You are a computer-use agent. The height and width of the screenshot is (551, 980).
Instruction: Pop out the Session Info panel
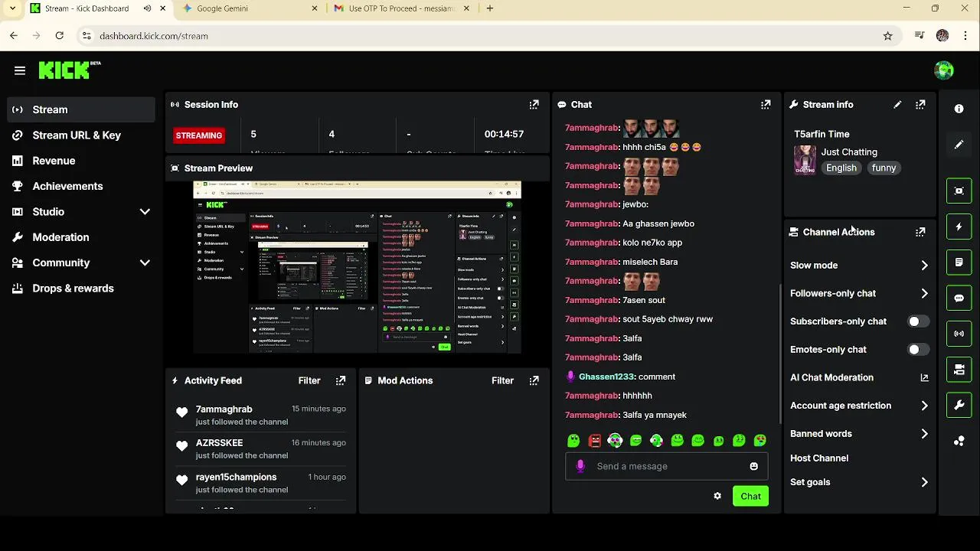point(534,105)
